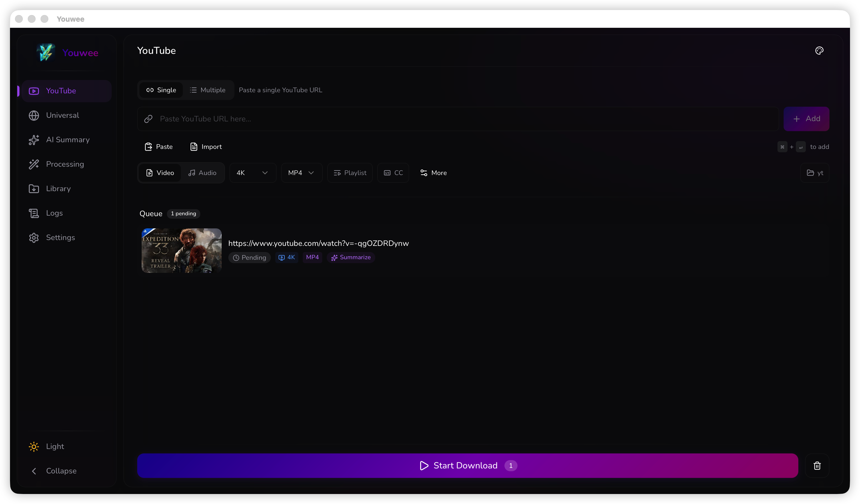
Task: Switch to the Multiple URL tab
Action: [207, 90]
